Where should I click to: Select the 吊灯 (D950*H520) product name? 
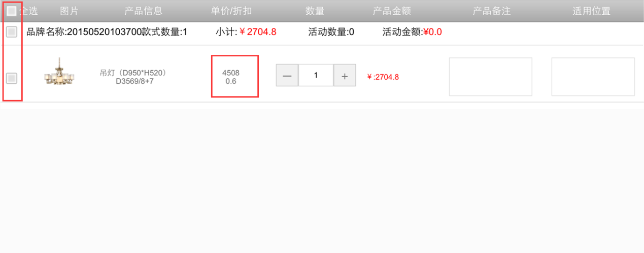[x=133, y=73]
